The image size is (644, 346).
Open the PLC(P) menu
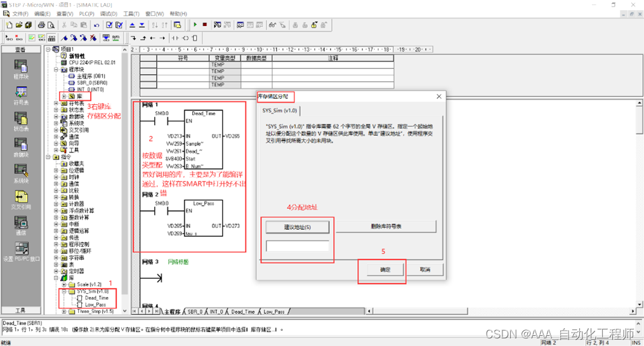(87, 14)
